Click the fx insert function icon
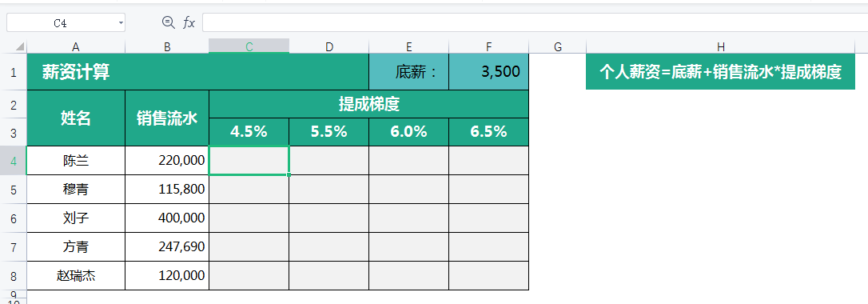Viewport: 868px width, 304px height. coord(189,22)
